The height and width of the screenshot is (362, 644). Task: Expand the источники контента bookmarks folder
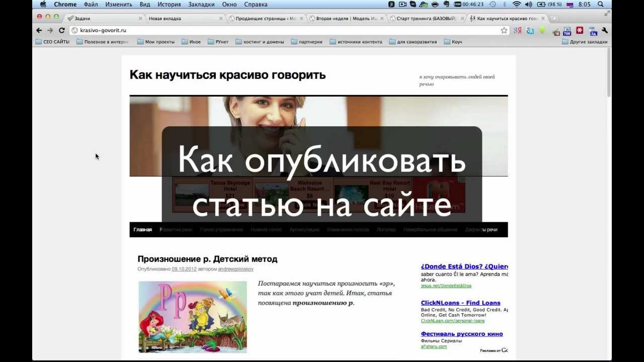(x=356, y=42)
